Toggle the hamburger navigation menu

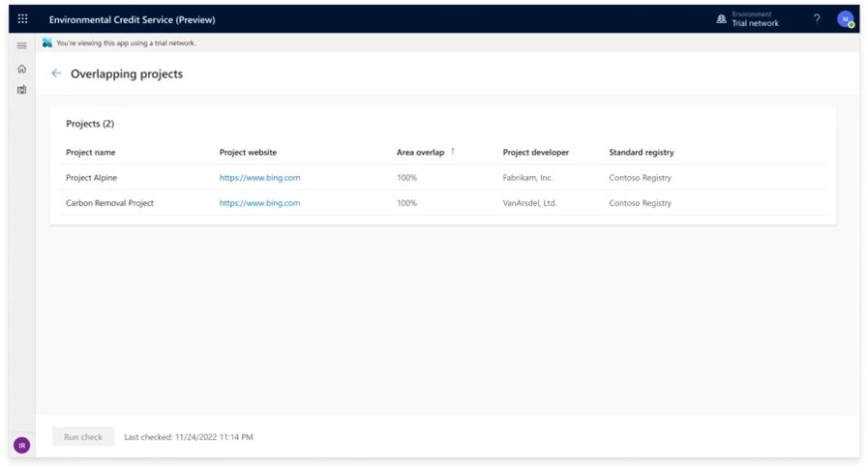click(22, 45)
